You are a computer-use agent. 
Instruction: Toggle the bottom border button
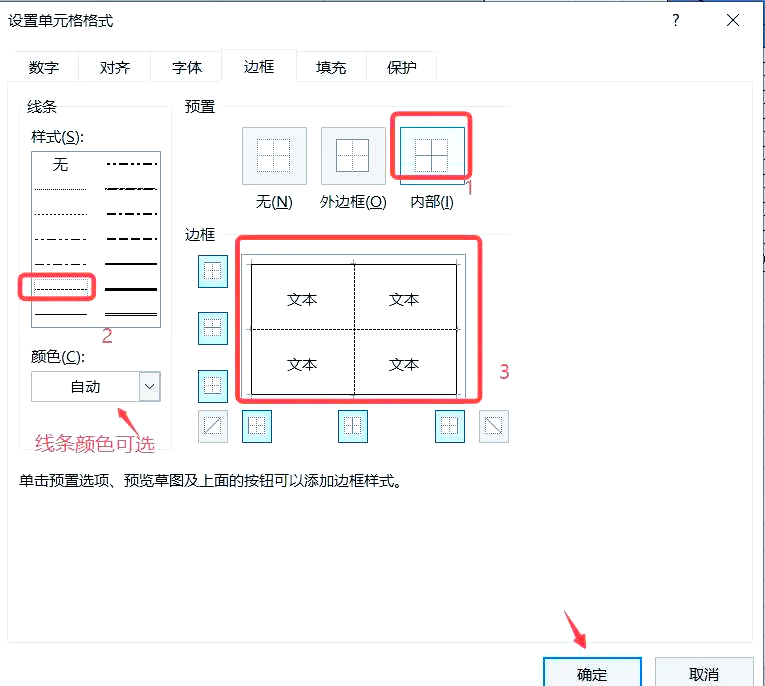tap(213, 386)
